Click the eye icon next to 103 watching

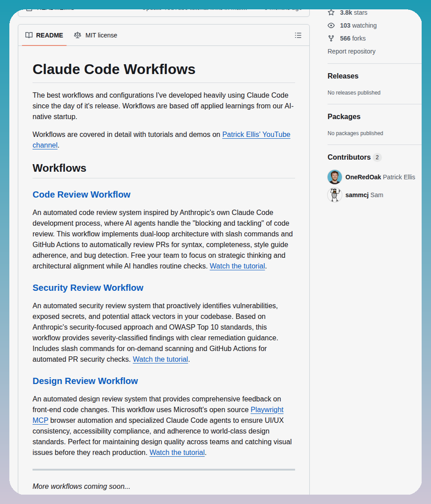coord(331,25)
